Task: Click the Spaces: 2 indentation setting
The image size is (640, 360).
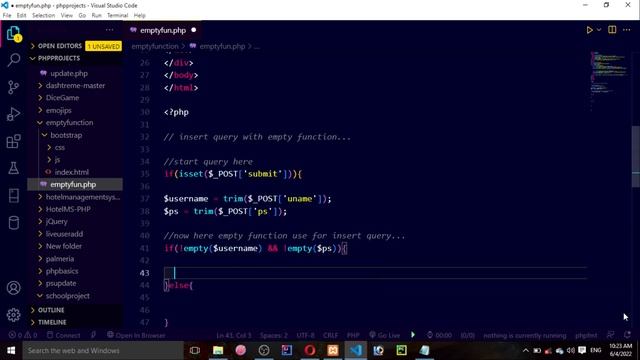Action: click(273, 336)
